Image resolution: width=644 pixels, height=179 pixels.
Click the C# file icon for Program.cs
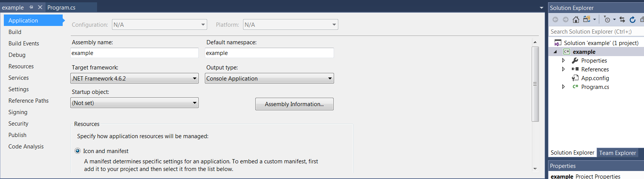(575, 87)
